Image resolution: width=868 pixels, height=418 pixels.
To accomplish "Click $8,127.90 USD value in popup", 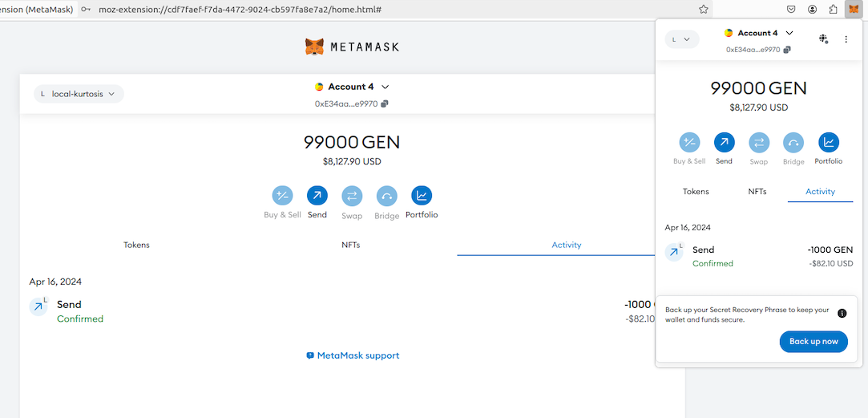I will click(758, 108).
